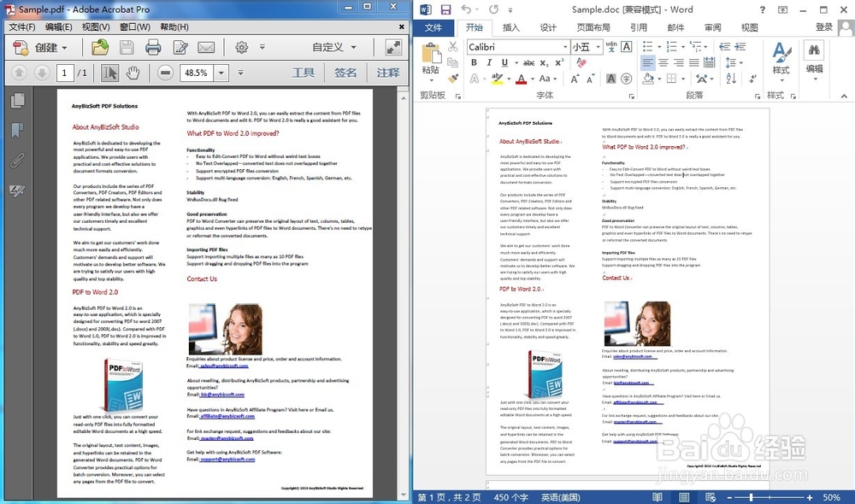Activate the Hand pan tool in Acrobat
The width and height of the screenshot is (855, 504).
click(133, 73)
